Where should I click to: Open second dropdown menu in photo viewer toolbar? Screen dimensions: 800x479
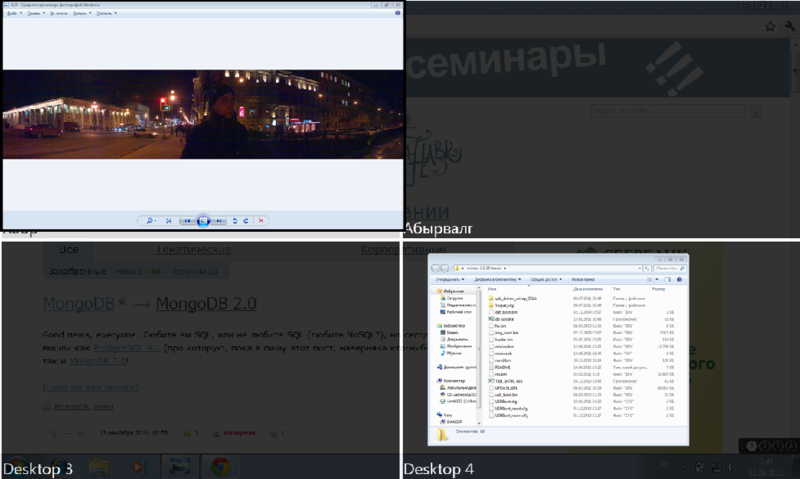pos(35,14)
